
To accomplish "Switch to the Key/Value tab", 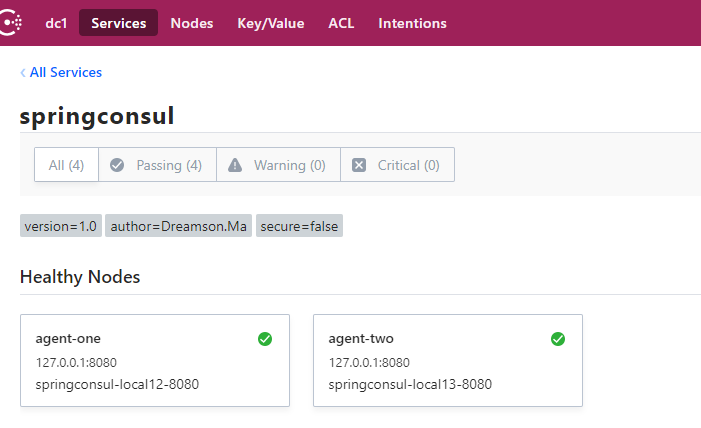I will tap(271, 23).
